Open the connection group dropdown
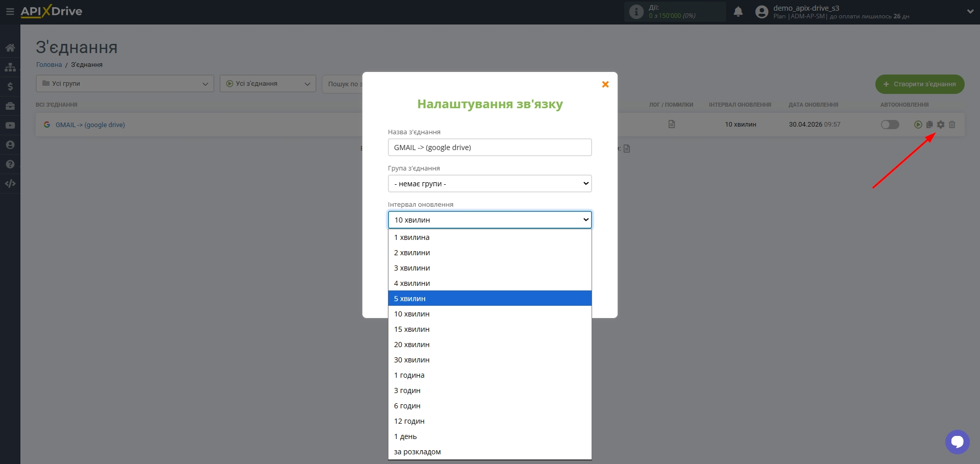980x464 pixels. [489, 184]
